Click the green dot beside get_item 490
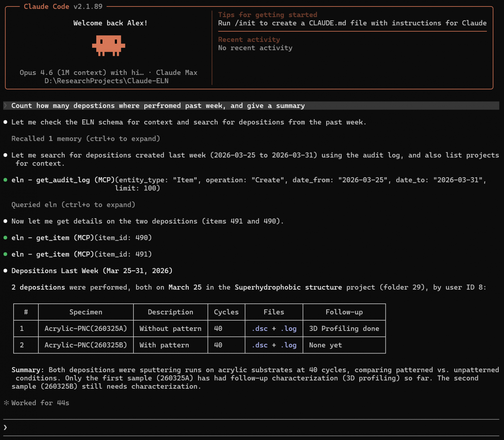504x440 pixels. point(5,238)
